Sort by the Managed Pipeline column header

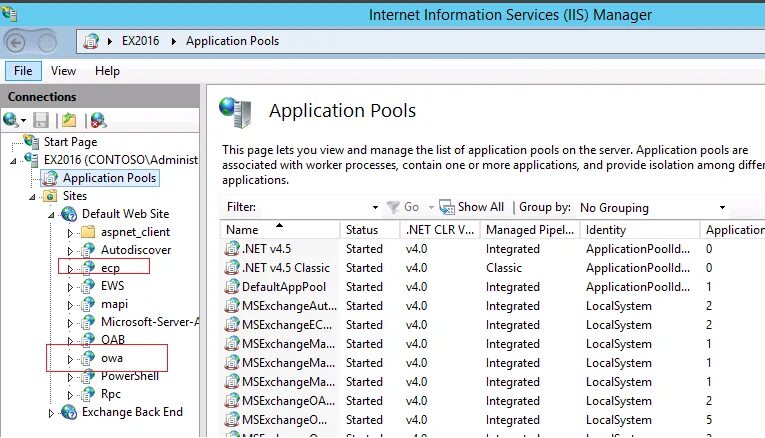pos(530,230)
